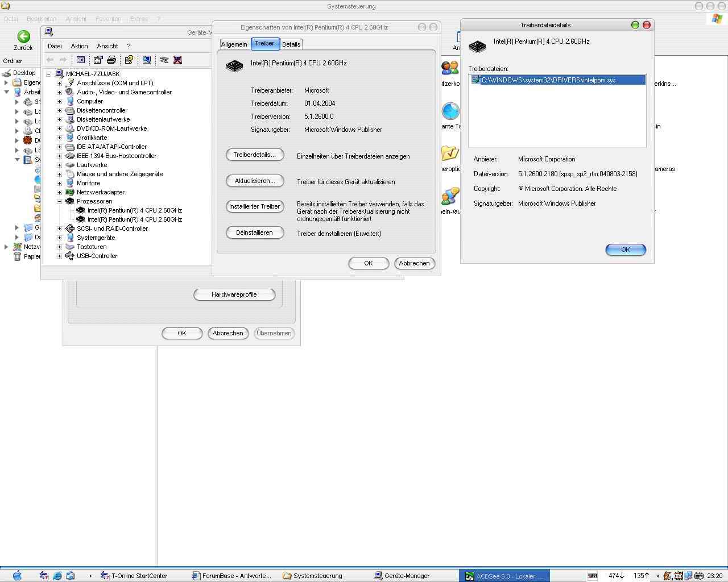Switch to the Details tab
This screenshot has height=582, width=728.
coord(291,44)
